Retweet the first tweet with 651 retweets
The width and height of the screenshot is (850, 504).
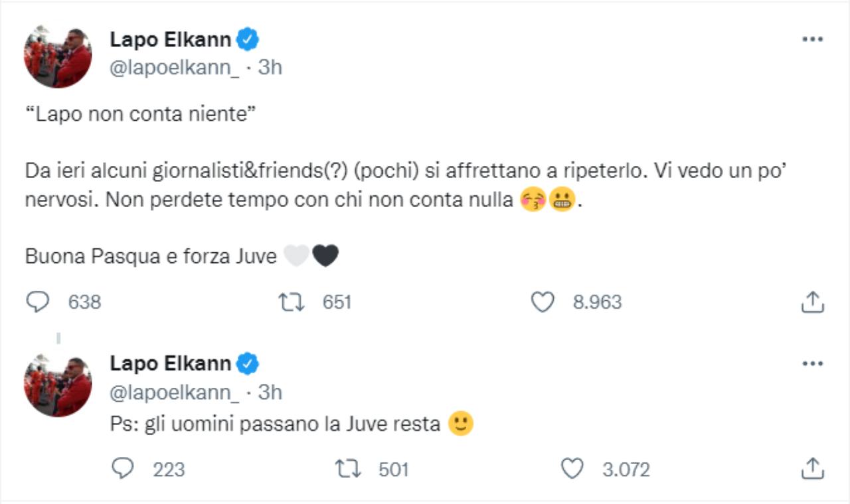[x=292, y=303]
